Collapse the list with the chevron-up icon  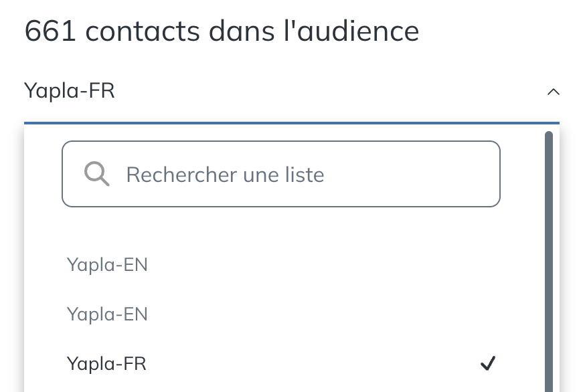point(553,92)
